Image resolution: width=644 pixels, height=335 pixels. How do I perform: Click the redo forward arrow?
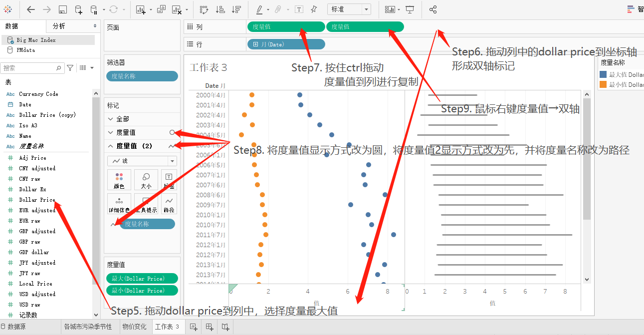tap(46, 9)
